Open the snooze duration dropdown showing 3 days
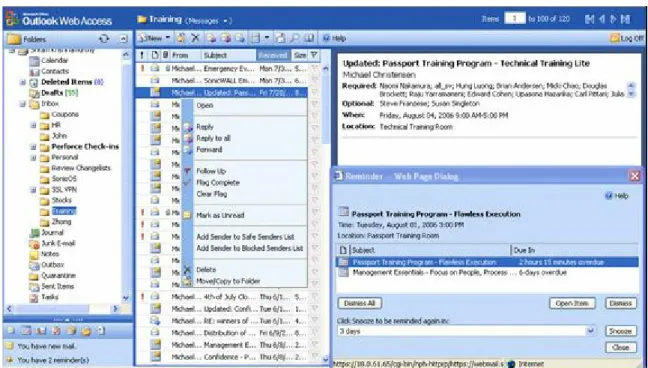648x368 pixels. [x=591, y=331]
